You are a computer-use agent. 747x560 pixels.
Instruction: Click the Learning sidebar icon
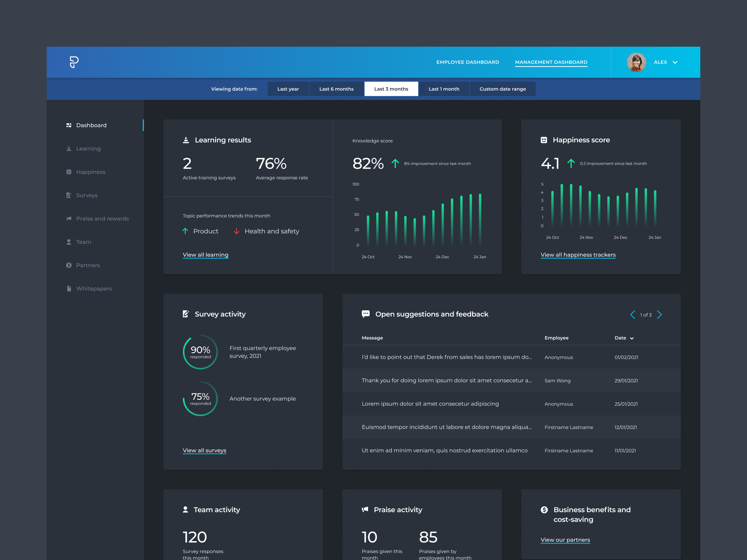click(x=69, y=149)
